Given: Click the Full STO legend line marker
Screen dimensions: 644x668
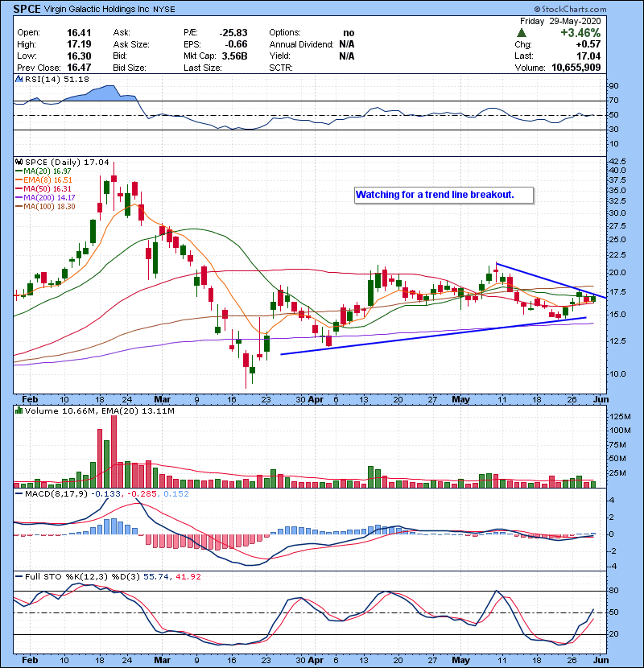Looking at the screenshot, I should pyautogui.click(x=19, y=577).
